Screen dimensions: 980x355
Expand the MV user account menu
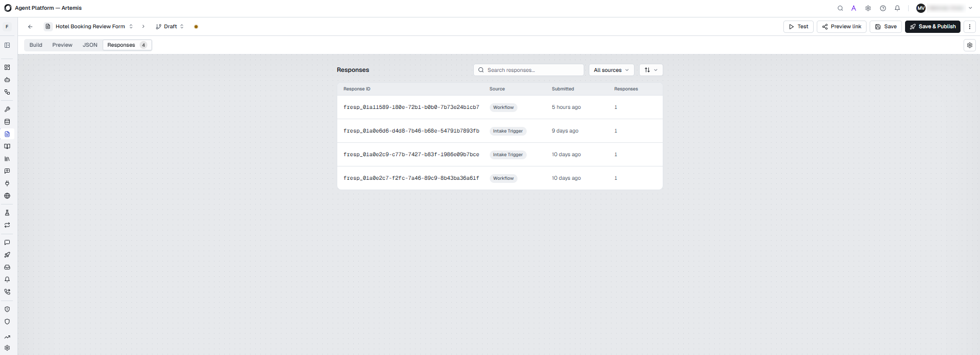[x=945, y=8]
